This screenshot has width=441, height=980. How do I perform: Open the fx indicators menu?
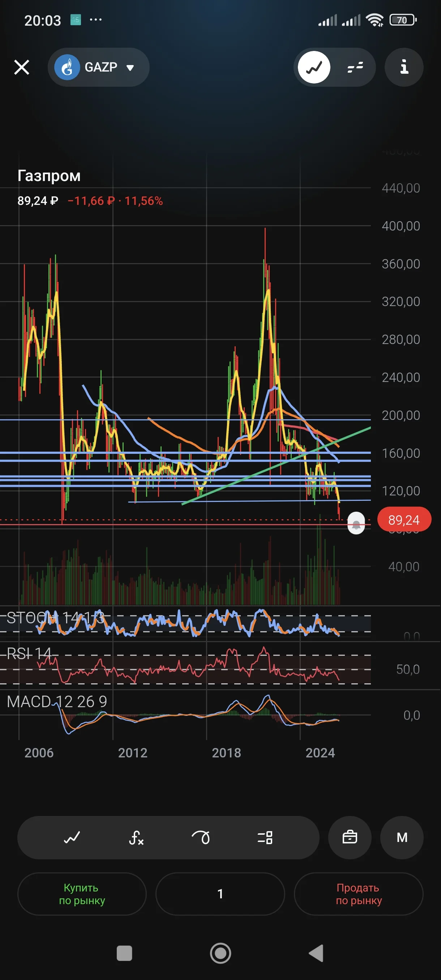(136, 837)
